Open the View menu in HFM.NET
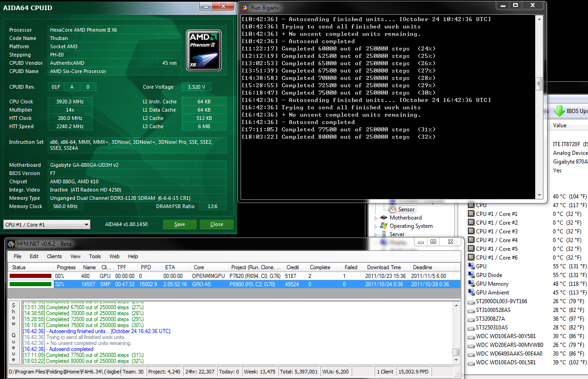Viewport: 588px width, 379px height. click(x=75, y=256)
